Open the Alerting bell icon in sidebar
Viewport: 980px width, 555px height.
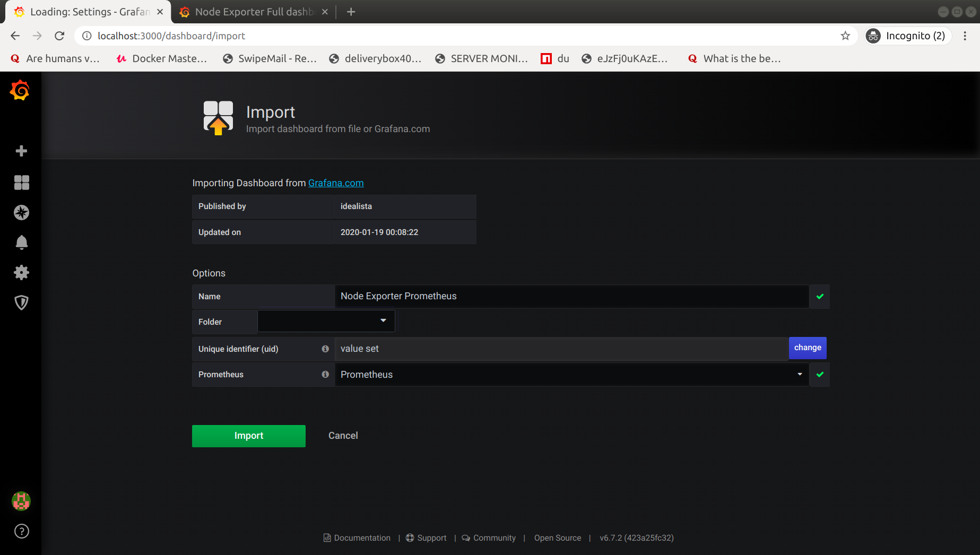coord(21,242)
